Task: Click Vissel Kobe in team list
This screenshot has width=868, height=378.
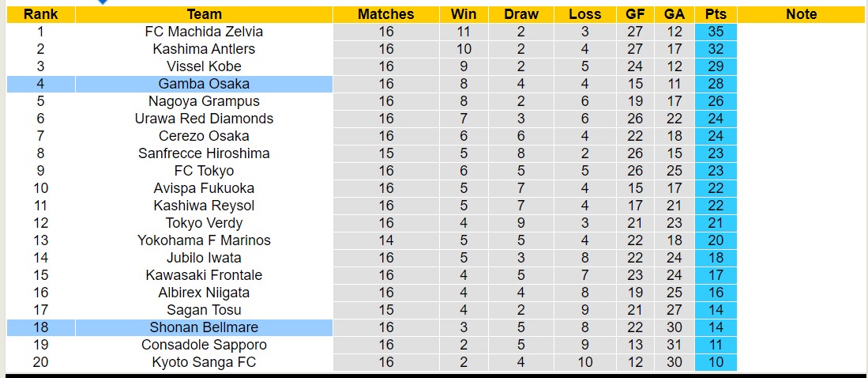Action: click(x=204, y=66)
